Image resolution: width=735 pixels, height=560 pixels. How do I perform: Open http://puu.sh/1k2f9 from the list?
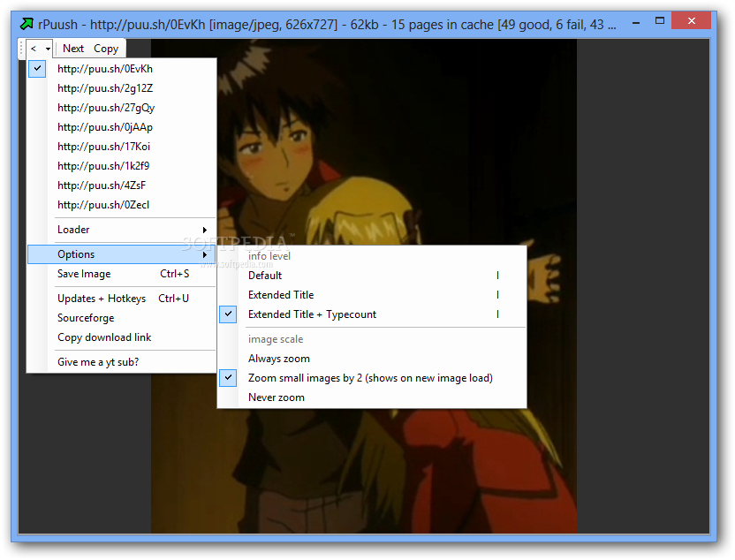pyautogui.click(x=121, y=166)
